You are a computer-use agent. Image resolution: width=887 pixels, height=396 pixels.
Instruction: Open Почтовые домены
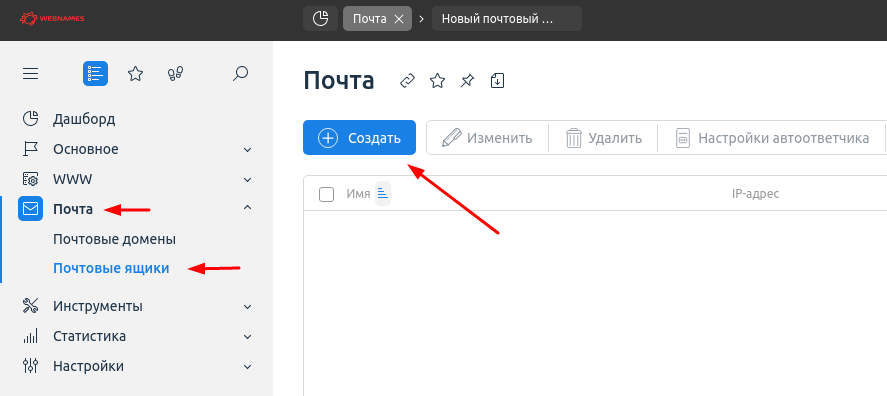114,239
